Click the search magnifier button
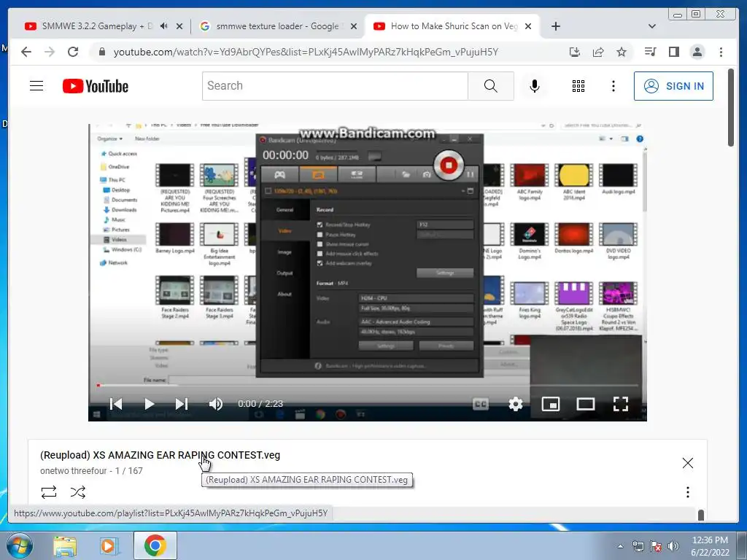The width and height of the screenshot is (747, 560). pos(491,86)
